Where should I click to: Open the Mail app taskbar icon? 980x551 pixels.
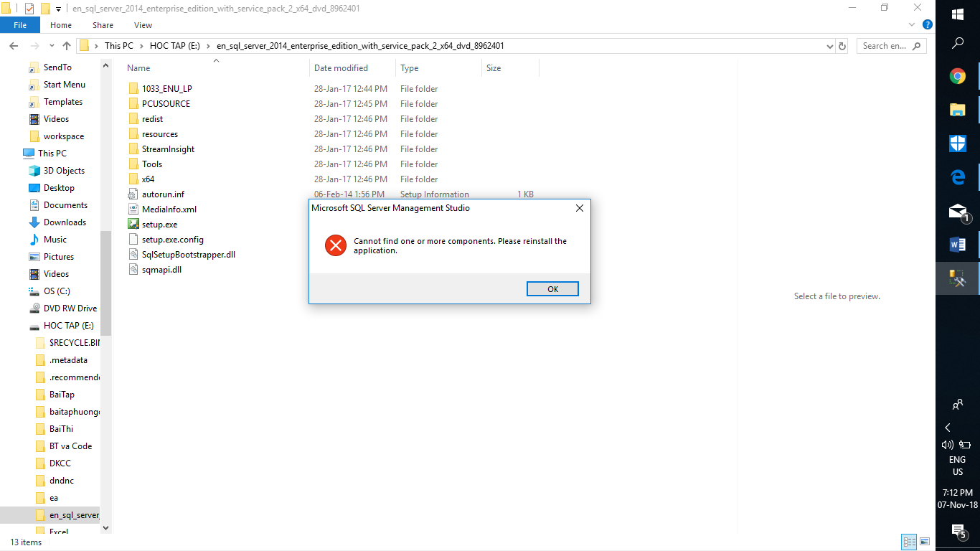coord(958,212)
